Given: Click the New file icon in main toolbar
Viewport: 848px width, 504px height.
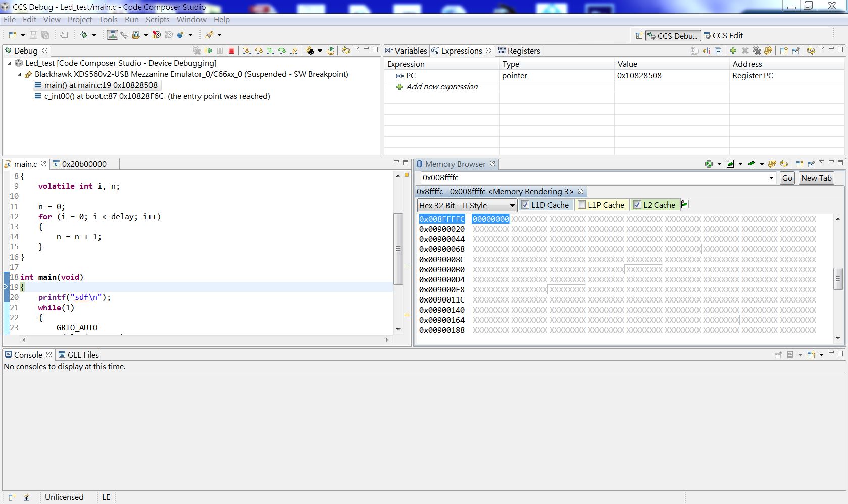Looking at the screenshot, I should point(13,35).
